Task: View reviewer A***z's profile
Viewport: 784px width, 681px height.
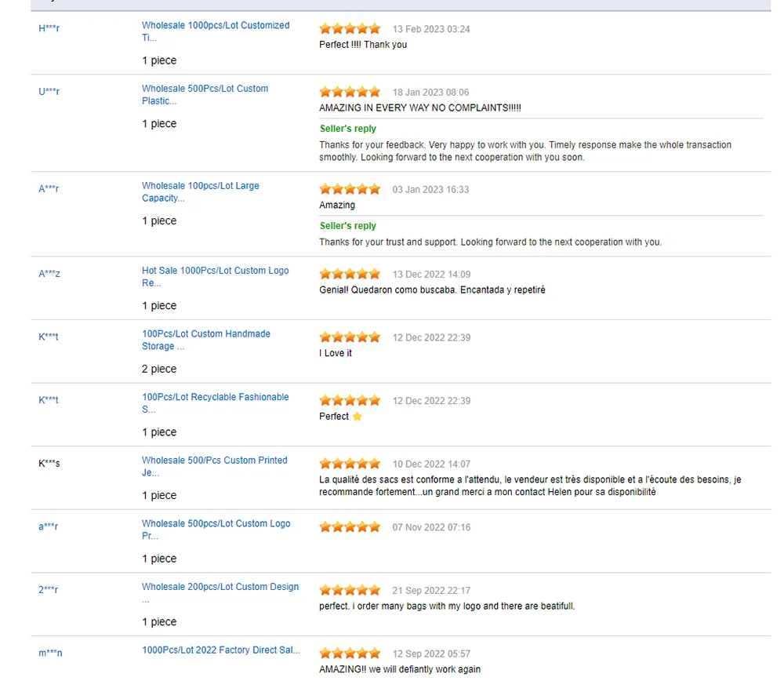Action: (49, 274)
